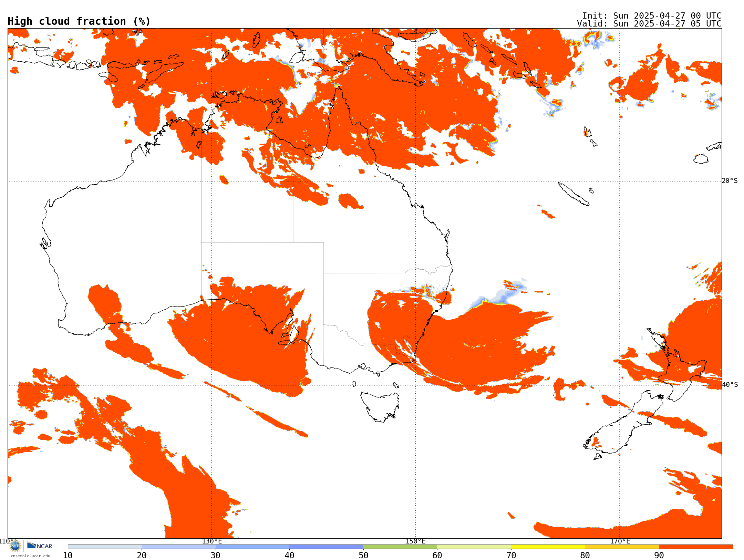Image resolution: width=744 pixels, height=560 pixels.
Task: Click the 60-70 pale yellow colorbar segment
Action: [474, 547]
